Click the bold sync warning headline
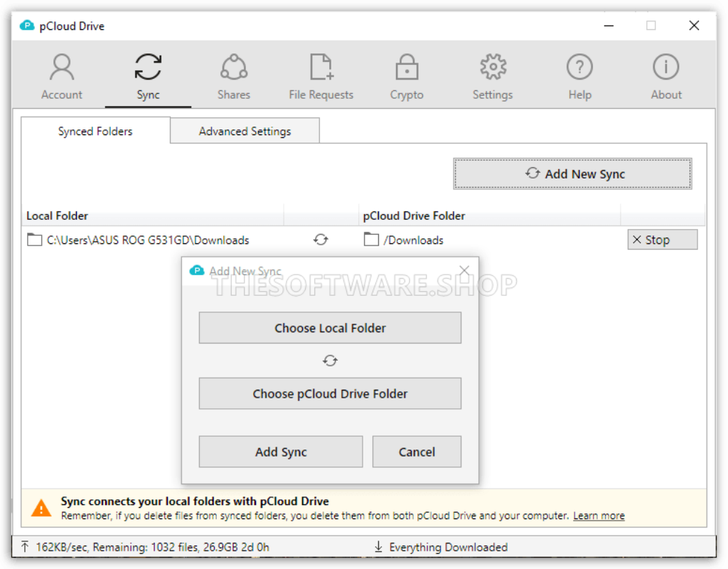The height and width of the screenshot is (569, 728). click(195, 501)
